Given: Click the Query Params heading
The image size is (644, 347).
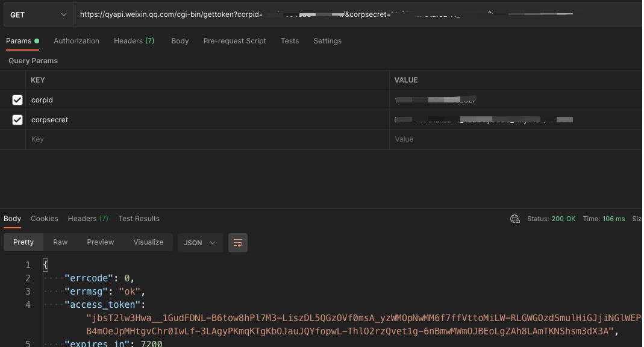Looking at the screenshot, I should (33, 61).
